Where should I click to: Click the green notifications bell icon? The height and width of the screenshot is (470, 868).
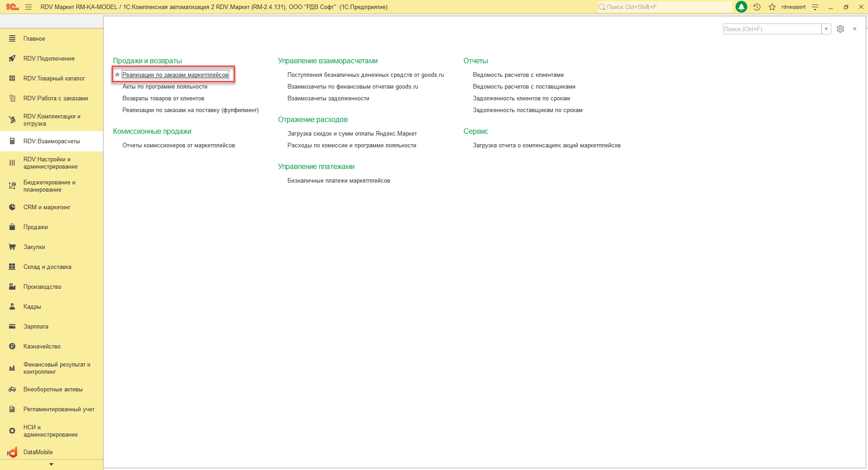pyautogui.click(x=741, y=7)
